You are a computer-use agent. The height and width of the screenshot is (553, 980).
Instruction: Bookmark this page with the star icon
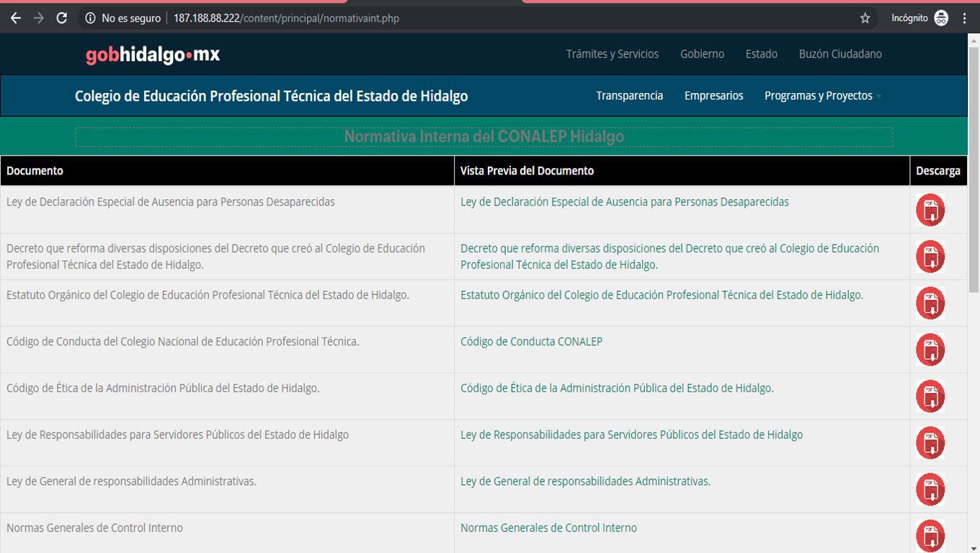(865, 18)
